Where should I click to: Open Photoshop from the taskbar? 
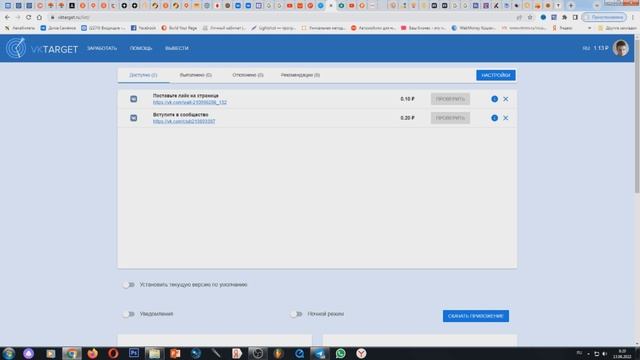click(x=134, y=353)
